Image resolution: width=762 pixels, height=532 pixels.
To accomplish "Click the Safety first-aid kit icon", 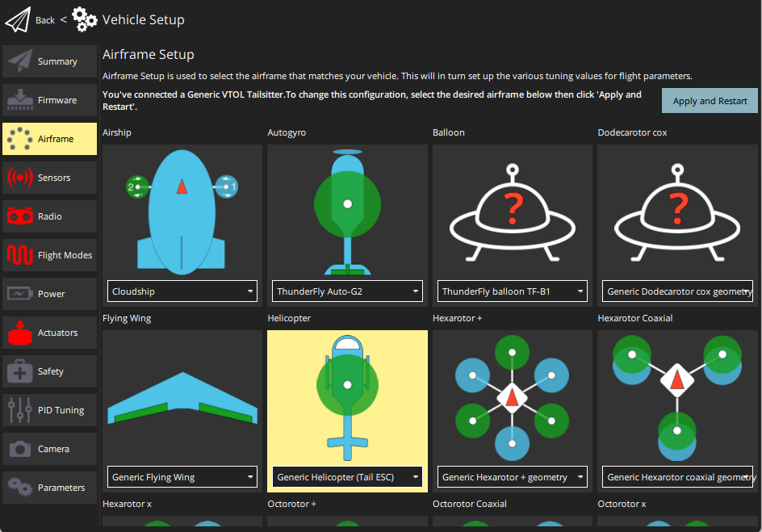I will [19, 371].
